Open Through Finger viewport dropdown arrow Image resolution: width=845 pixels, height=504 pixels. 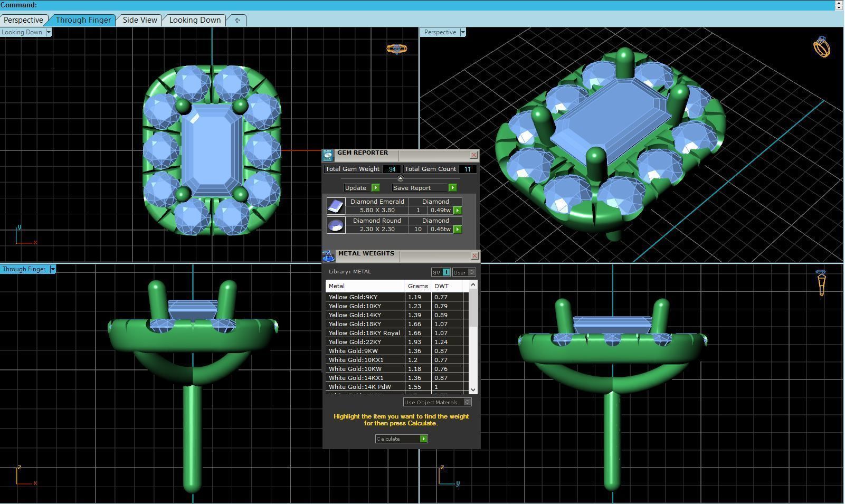tap(52, 269)
